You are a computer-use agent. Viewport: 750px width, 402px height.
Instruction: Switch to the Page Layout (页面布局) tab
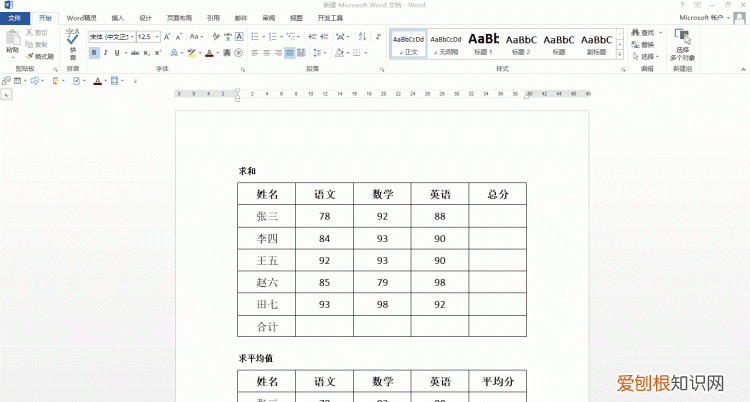179,18
